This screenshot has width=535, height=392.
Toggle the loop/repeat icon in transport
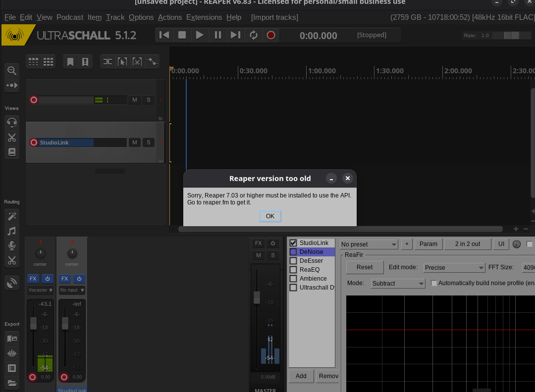click(x=253, y=35)
